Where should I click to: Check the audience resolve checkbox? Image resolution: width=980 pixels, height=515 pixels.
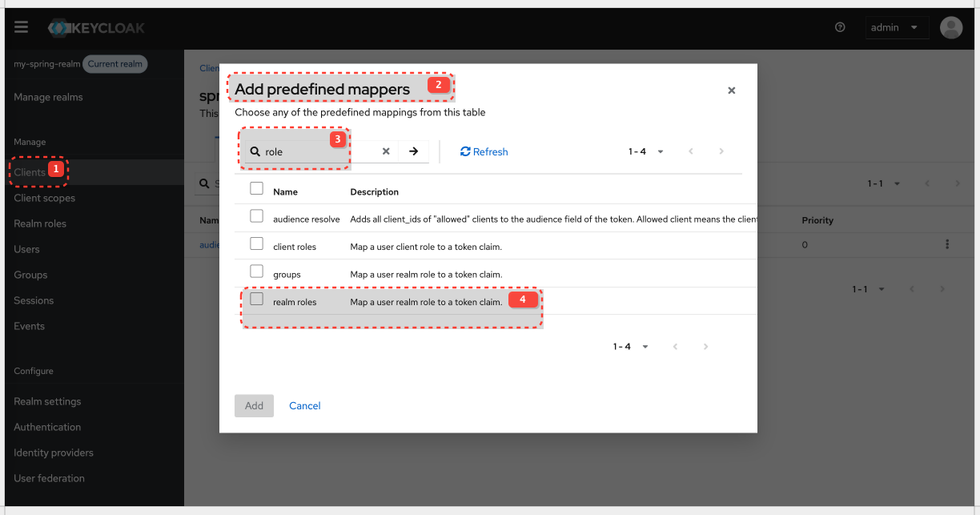tap(256, 215)
